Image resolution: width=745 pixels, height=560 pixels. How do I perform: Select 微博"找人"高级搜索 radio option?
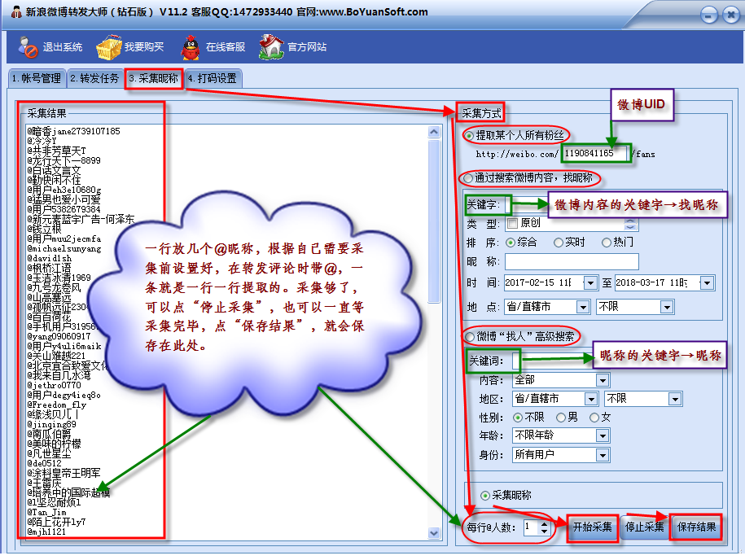(x=470, y=337)
